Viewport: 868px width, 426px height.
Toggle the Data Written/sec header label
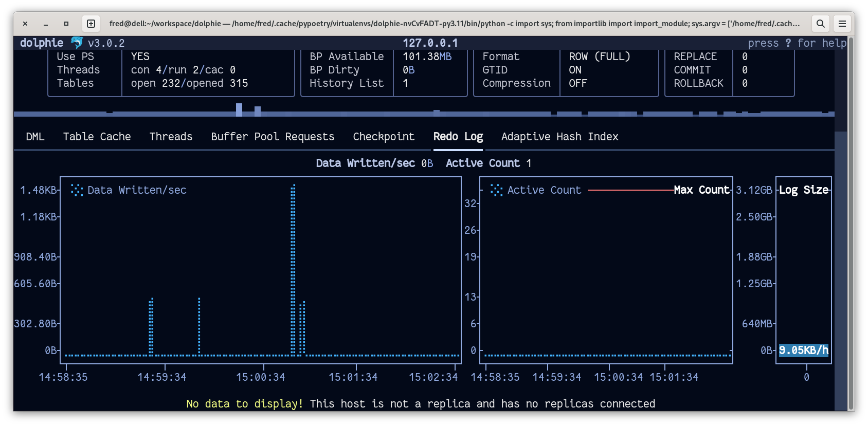365,163
